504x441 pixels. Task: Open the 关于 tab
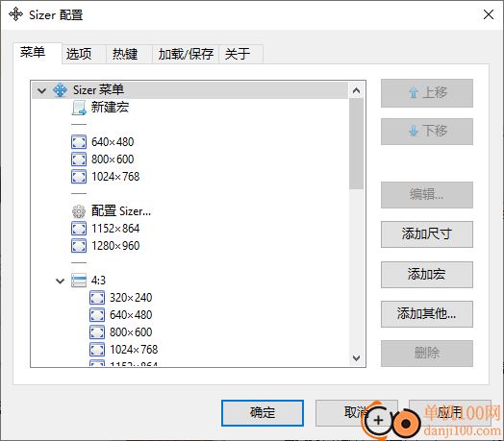pos(241,54)
